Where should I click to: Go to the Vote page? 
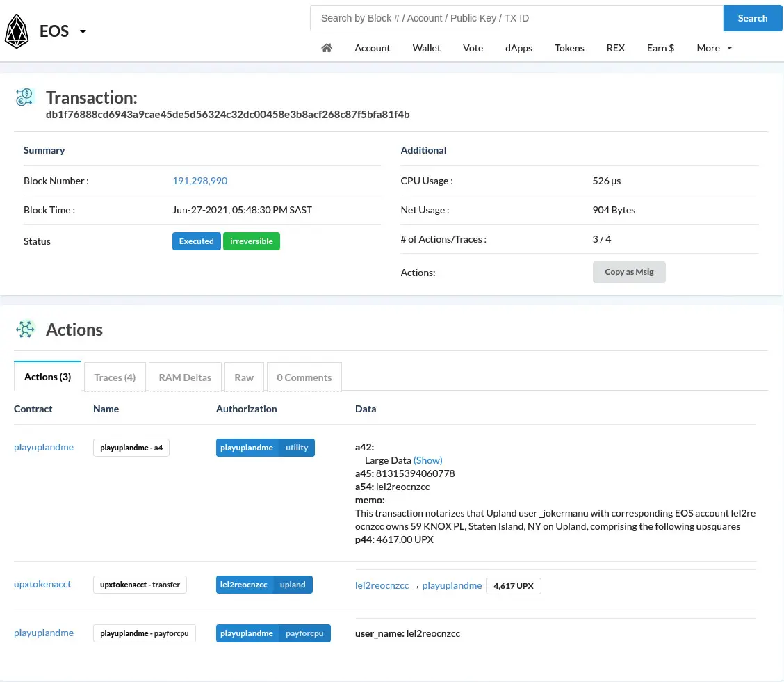[x=473, y=48]
